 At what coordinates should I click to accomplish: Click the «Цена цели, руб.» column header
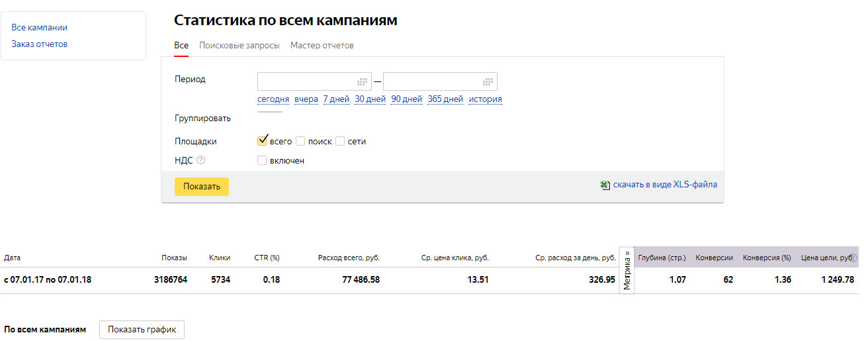click(x=827, y=258)
